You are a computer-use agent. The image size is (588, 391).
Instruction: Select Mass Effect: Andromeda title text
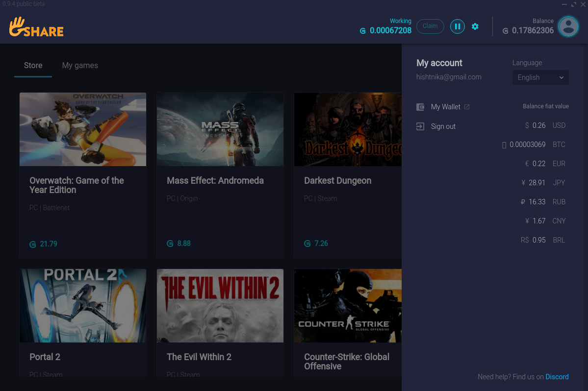(x=215, y=180)
